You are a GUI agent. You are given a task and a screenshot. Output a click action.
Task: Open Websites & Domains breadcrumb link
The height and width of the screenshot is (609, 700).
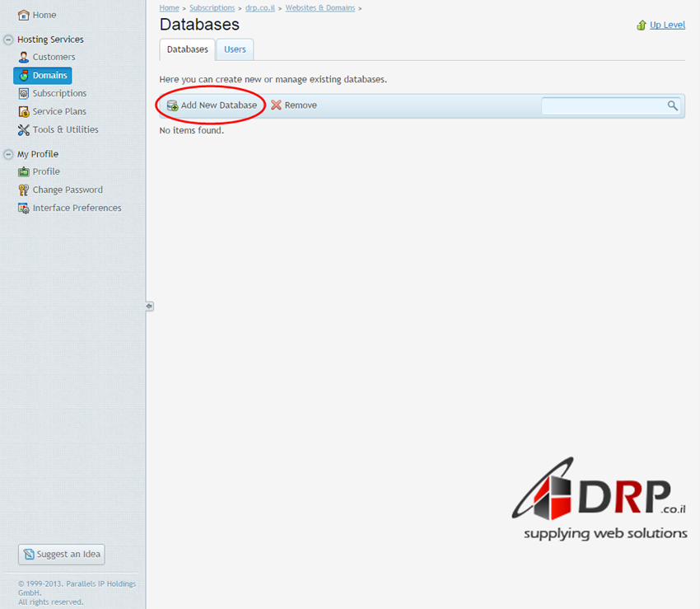[320, 7]
